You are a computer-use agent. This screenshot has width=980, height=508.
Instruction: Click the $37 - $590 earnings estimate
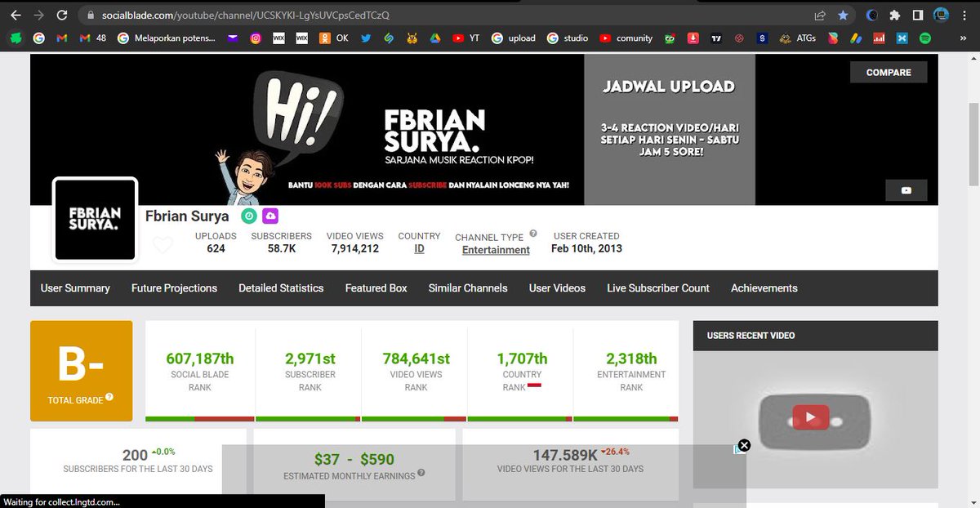354,459
